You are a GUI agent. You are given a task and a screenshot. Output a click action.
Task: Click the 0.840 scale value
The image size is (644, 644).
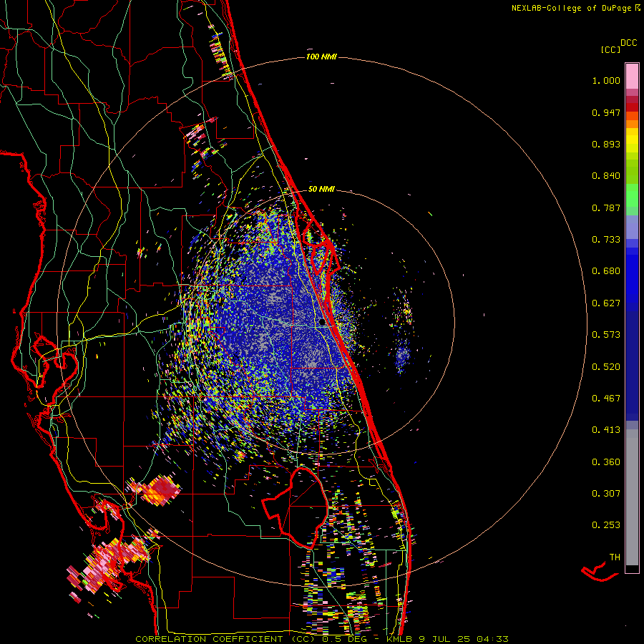pos(606,176)
